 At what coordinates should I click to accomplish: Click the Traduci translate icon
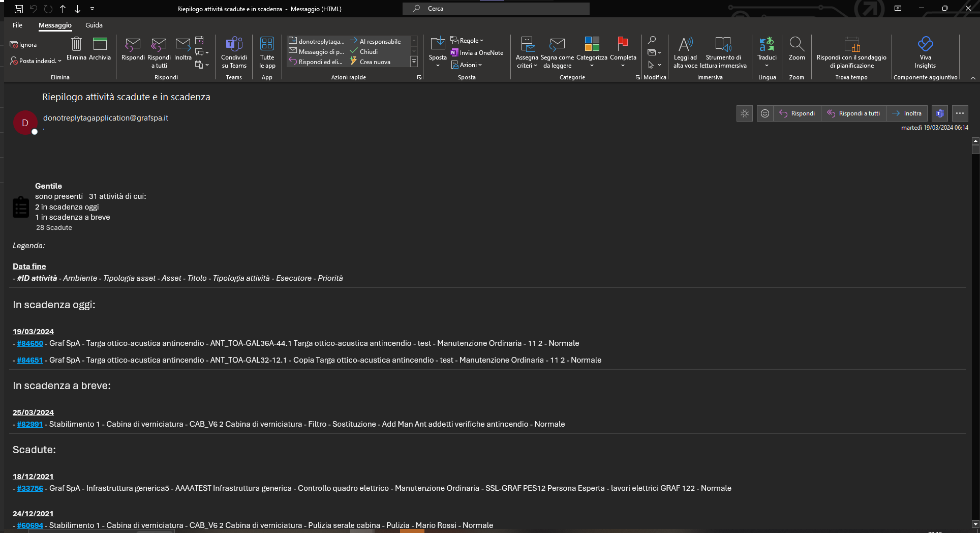pyautogui.click(x=767, y=44)
